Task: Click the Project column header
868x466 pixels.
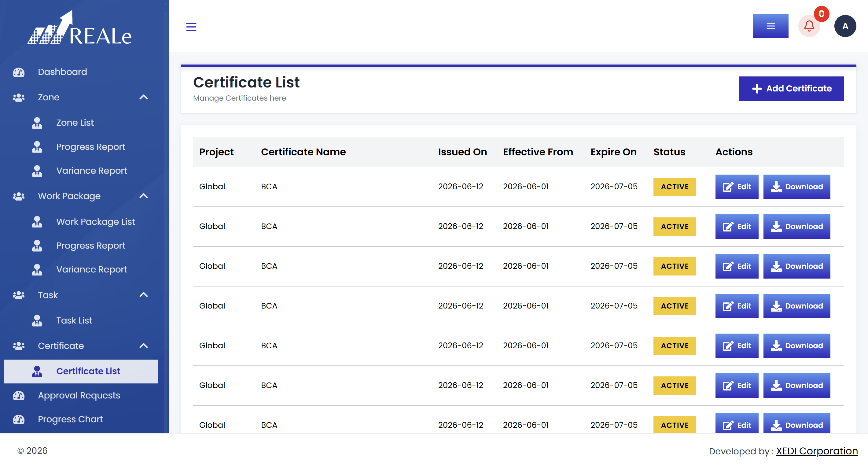Action: 216,152
